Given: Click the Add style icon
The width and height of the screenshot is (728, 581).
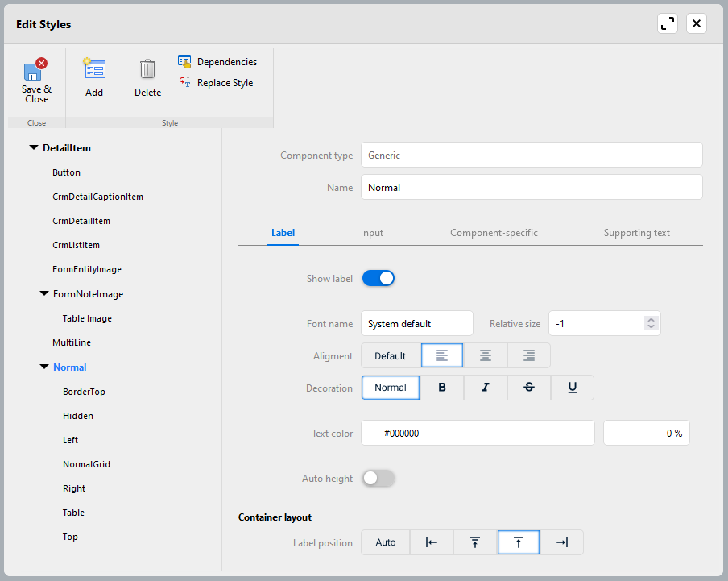Looking at the screenshot, I should click(x=94, y=69).
